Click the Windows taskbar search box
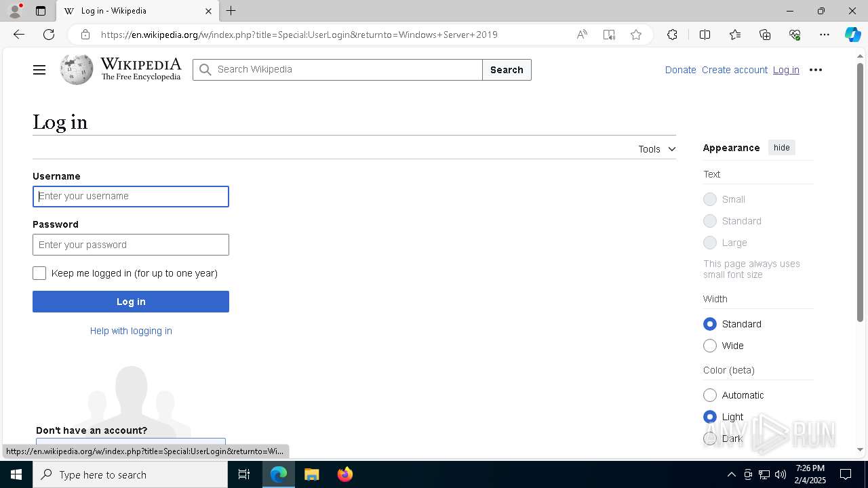Image resolution: width=868 pixels, height=488 pixels. [130, 474]
